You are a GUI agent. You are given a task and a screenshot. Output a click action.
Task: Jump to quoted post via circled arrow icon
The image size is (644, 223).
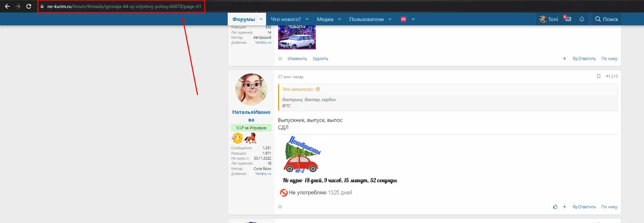click(318, 89)
